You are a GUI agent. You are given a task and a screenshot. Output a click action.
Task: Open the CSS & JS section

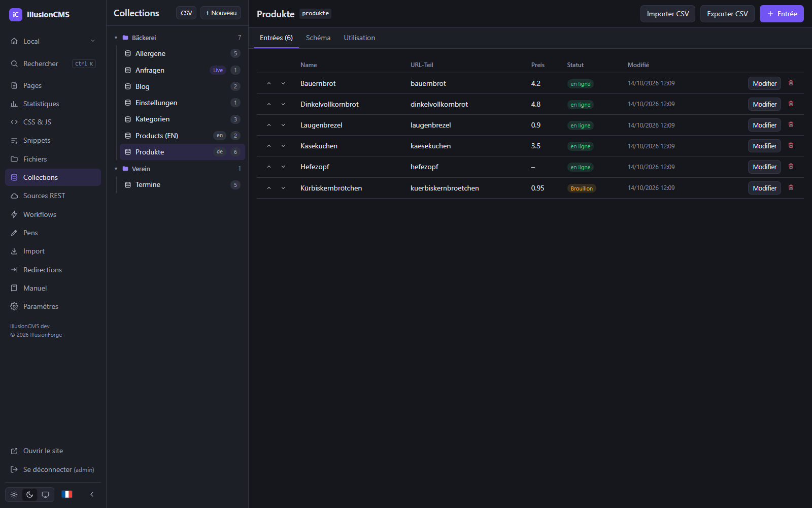pyautogui.click(x=53, y=122)
